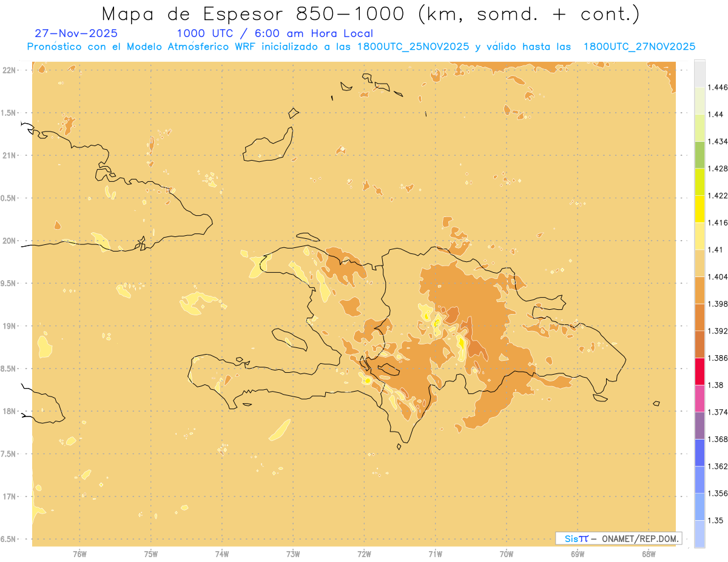
Task: Select the "8.5N" latitude label
Action: click(x=9, y=369)
